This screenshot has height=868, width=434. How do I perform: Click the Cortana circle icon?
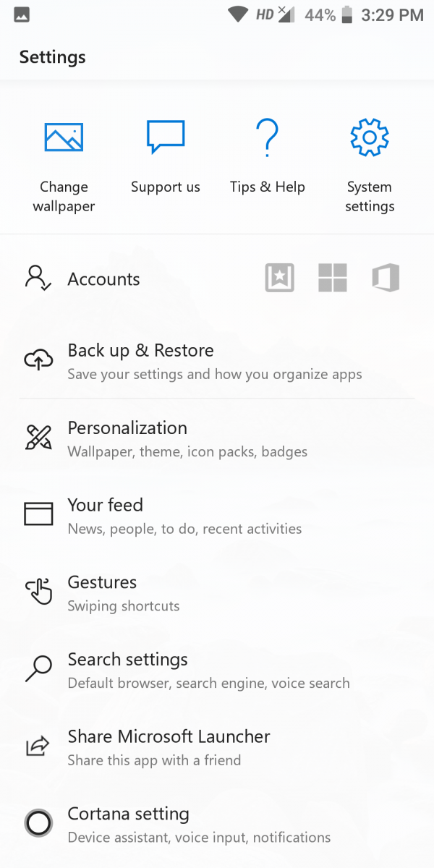(x=38, y=822)
